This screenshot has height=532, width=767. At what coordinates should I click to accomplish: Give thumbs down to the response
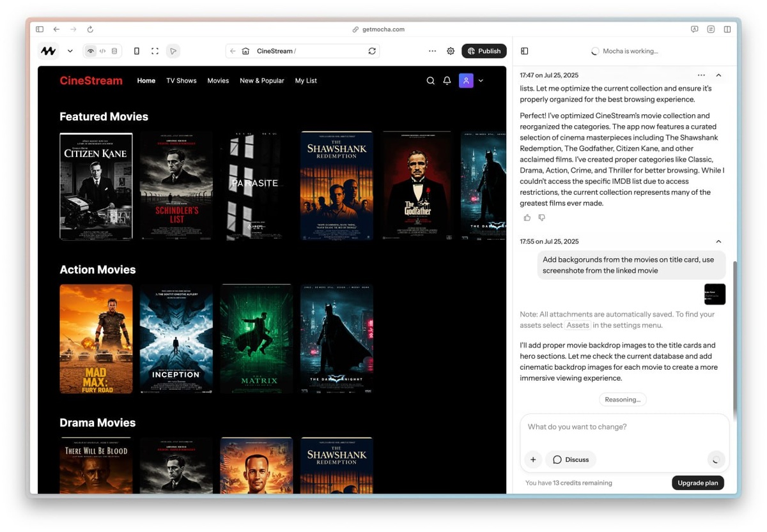click(542, 218)
